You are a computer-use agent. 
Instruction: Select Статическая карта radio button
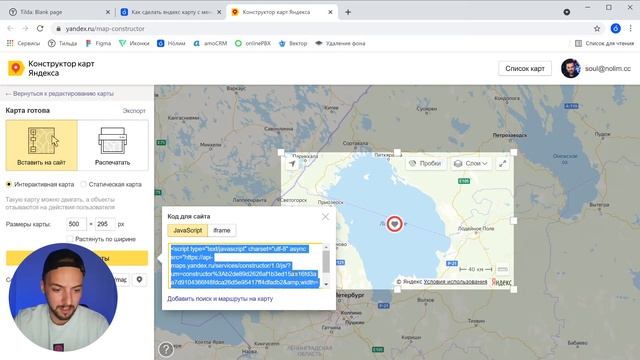pyautogui.click(x=84, y=184)
